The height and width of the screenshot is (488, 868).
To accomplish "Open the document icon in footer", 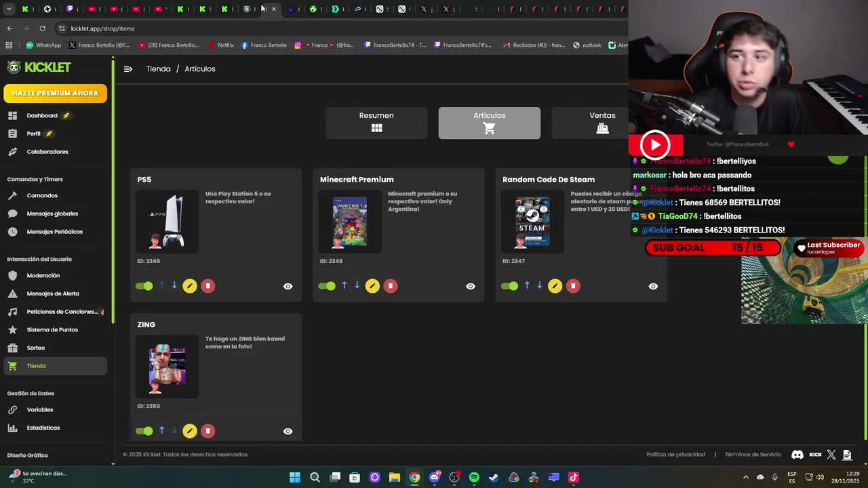I will [847, 455].
